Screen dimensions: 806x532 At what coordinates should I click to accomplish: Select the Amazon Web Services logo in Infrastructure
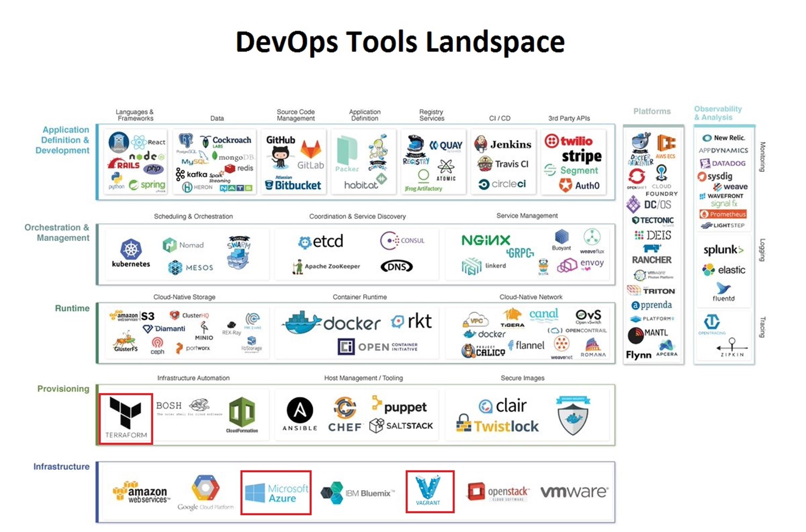(x=141, y=492)
